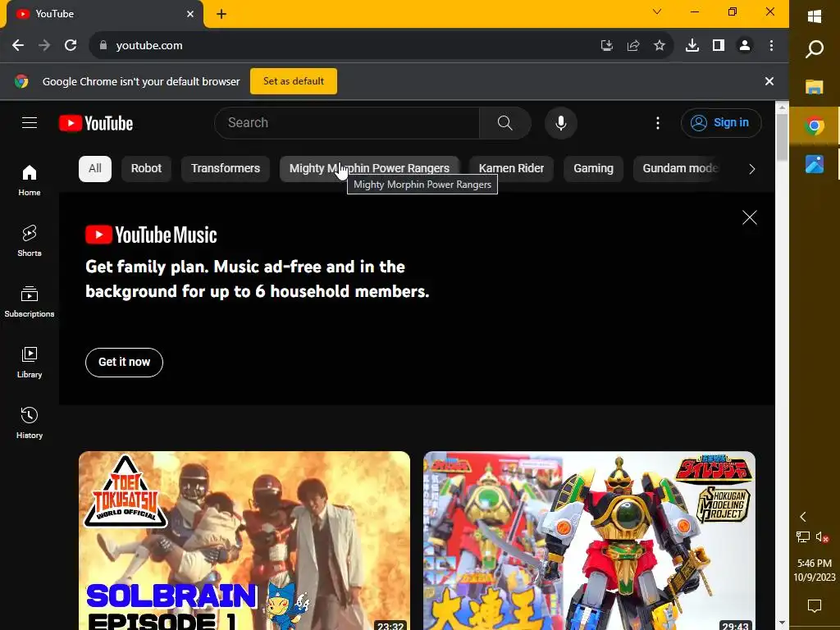The height and width of the screenshot is (630, 840).
Task: Open File Explorer from taskbar
Action: click(815, 87)
